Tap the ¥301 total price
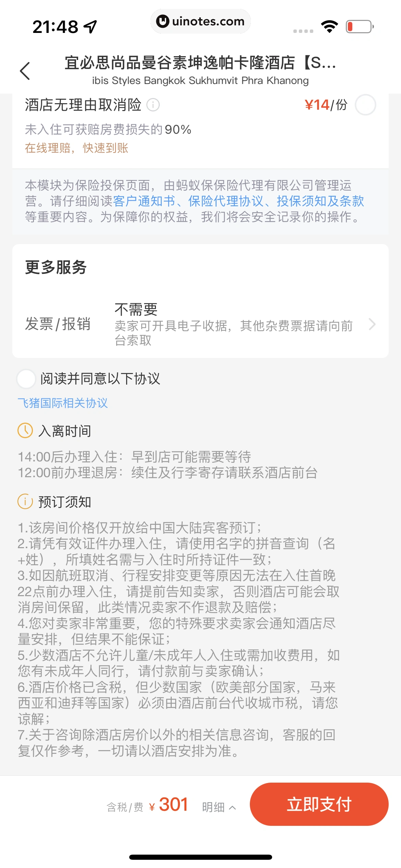Screen dimensions: 401x868 tap(173, 805)
